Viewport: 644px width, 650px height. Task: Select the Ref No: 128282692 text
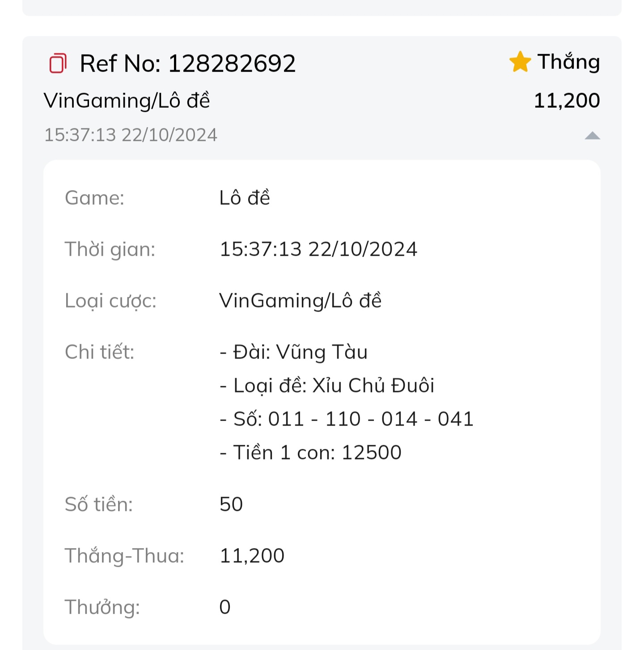188,63
